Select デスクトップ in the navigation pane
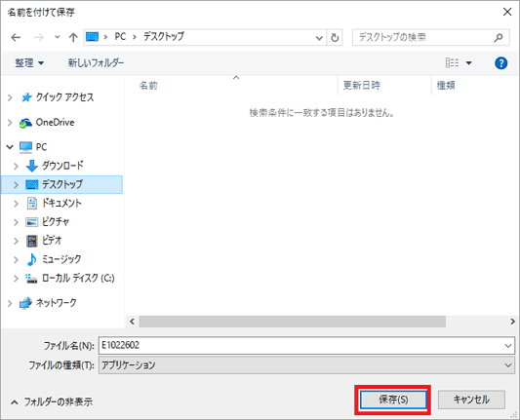This screenshot has height=420, width=520. [61, 184]
